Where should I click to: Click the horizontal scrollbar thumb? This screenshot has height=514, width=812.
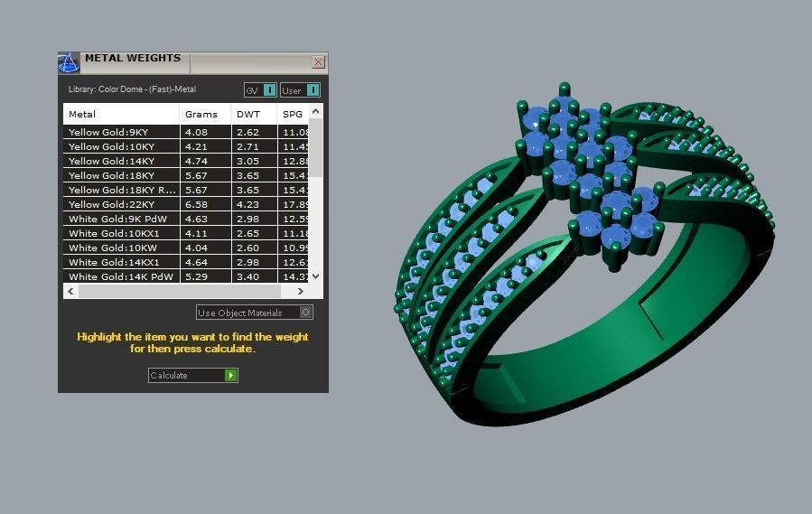click(180, 291)
